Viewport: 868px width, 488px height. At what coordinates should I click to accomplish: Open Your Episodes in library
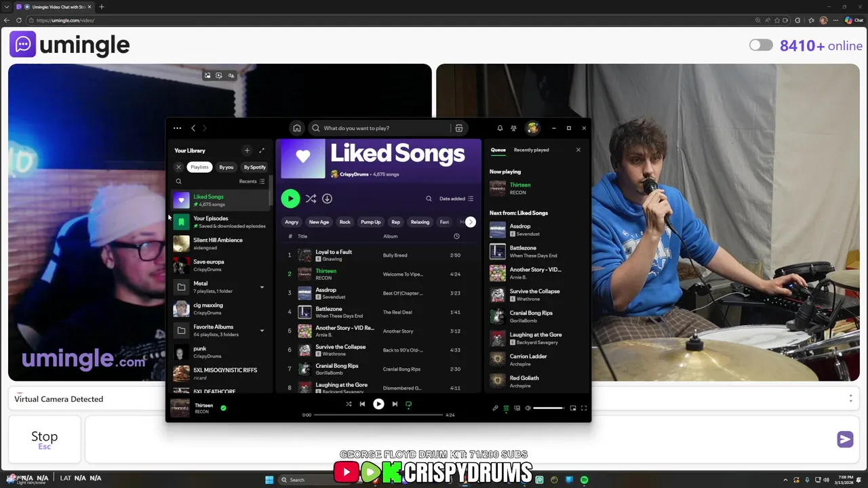(220, 222)
